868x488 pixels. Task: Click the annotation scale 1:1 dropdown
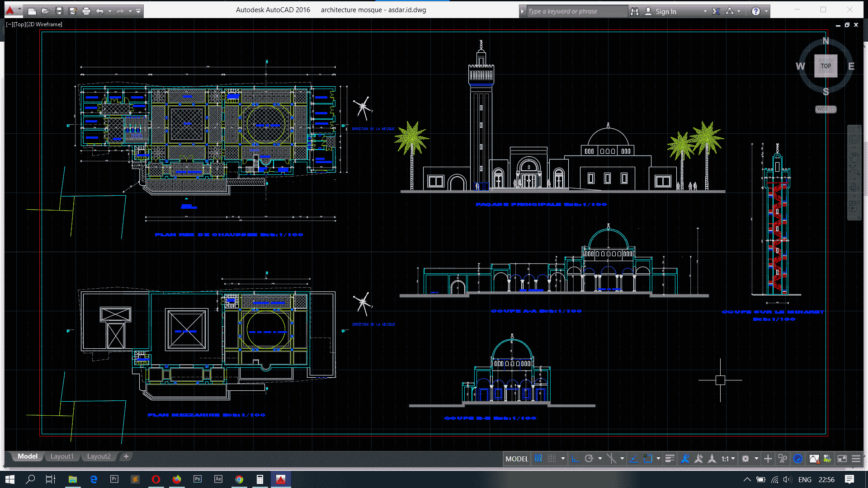[728, 459]
